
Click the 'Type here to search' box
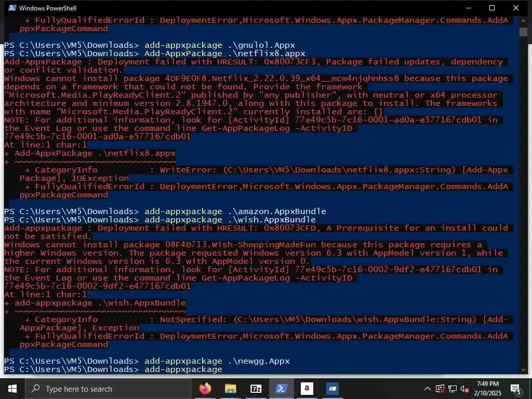(108, 389)
